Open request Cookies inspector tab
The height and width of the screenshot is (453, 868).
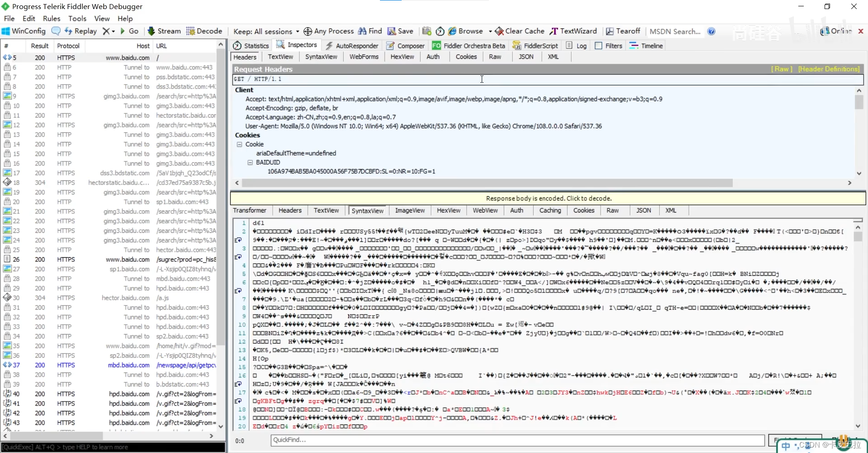click(466, 57)
